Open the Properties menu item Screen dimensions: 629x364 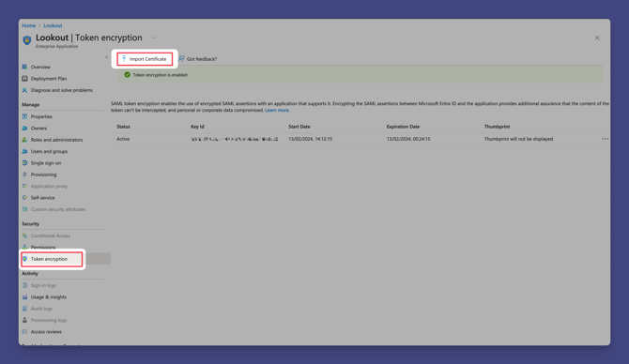click(41, 116)
